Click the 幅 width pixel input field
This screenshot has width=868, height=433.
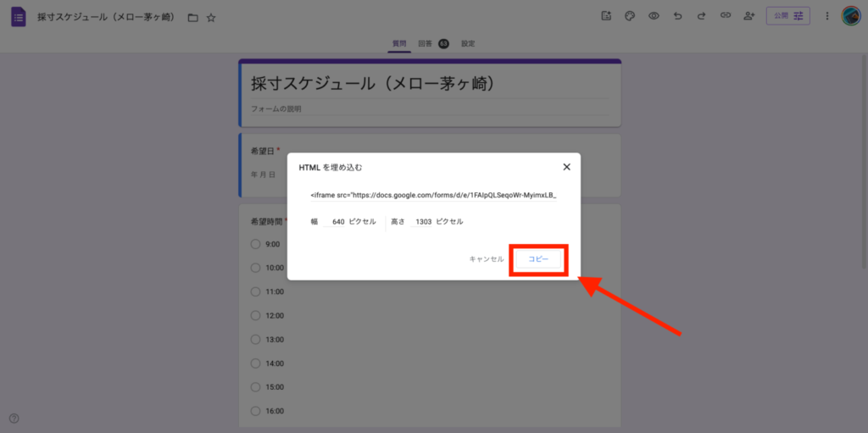[335, 222]
